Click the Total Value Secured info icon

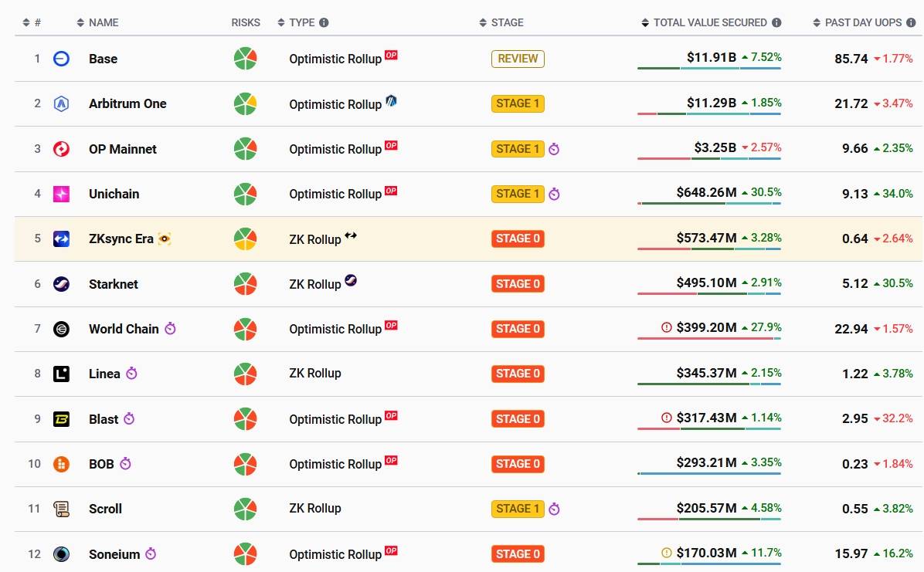coord(776,22)
